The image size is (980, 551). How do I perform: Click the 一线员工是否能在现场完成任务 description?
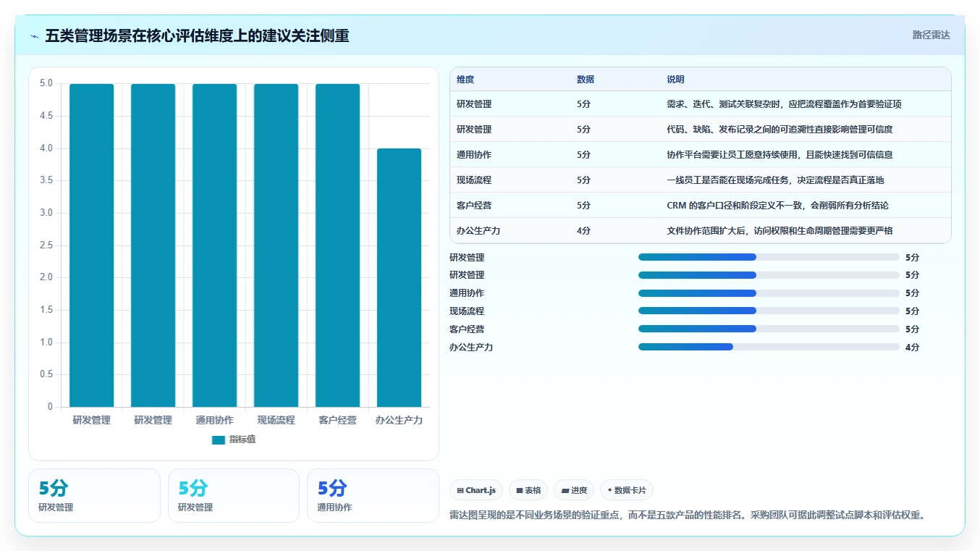(775, 180)
